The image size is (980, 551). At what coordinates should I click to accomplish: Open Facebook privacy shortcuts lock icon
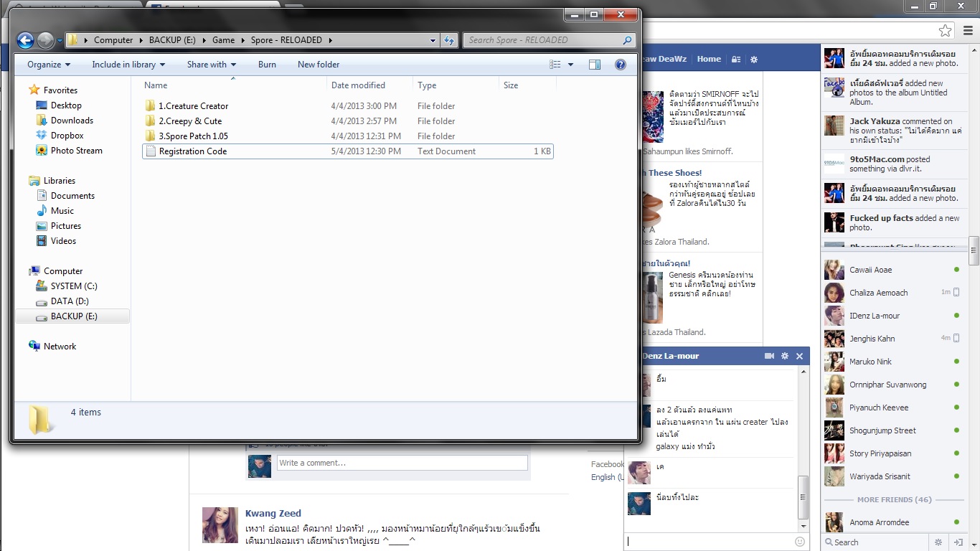(736, 60)
